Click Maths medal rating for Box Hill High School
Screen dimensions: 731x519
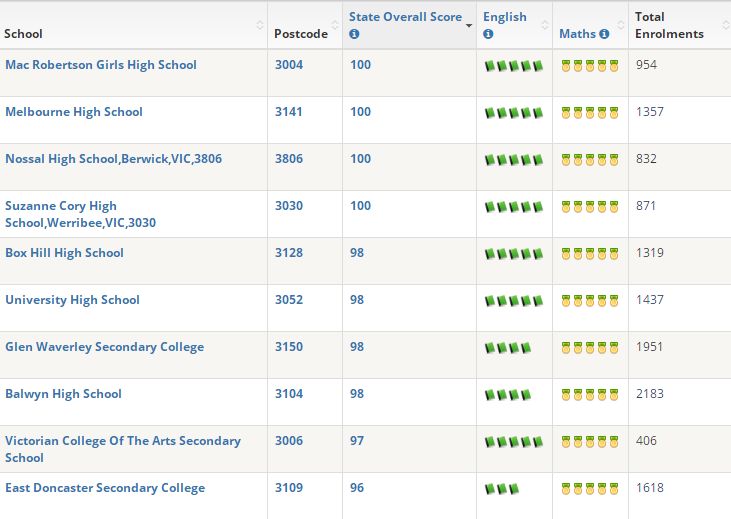coord(590,254)
